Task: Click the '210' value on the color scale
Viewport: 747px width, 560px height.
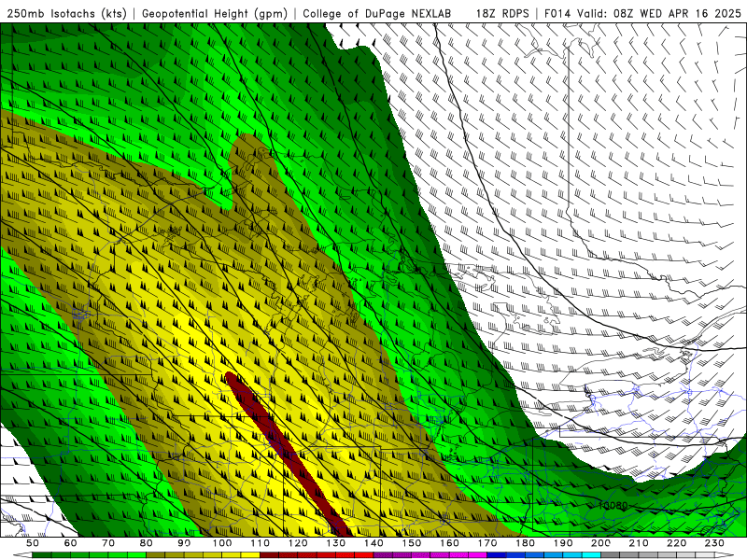Action: click(640, 543)
